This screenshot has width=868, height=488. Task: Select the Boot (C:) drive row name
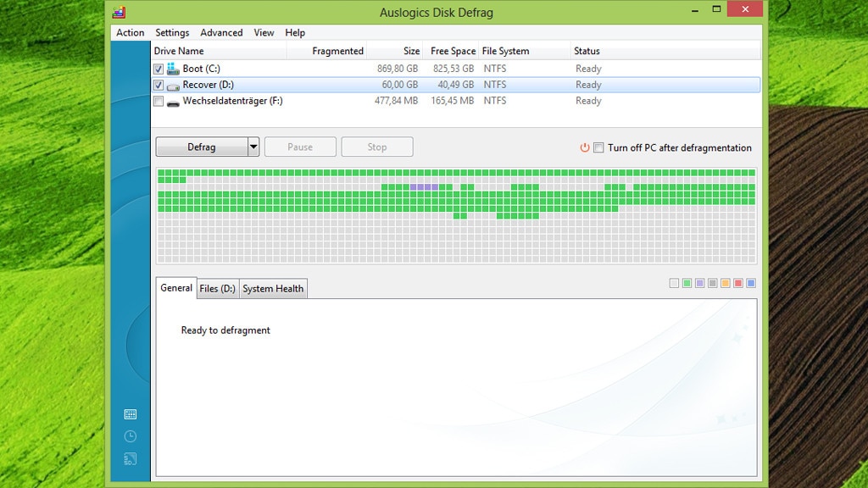tap(202, 69)
